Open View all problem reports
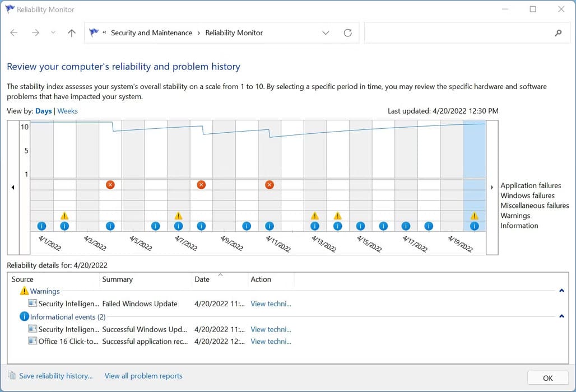The width and height of the screenshot is (576, 392). click(x=143, y=376)
